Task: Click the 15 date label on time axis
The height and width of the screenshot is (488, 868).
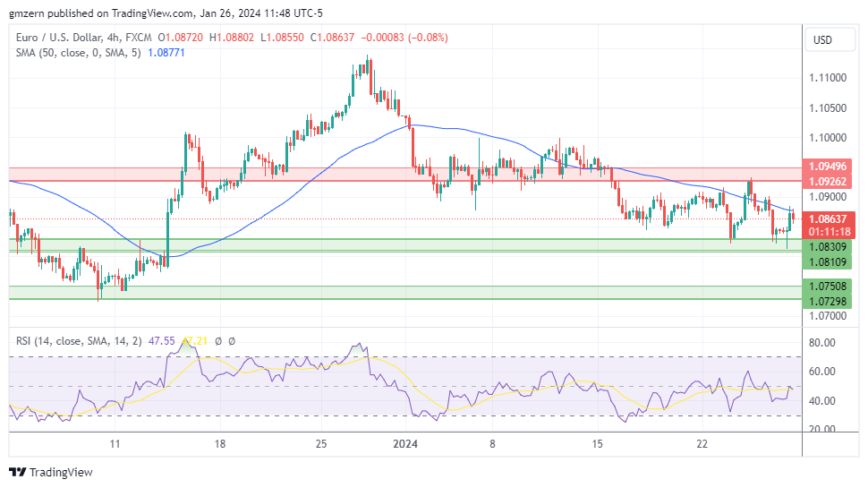Action: click(597, 444)
